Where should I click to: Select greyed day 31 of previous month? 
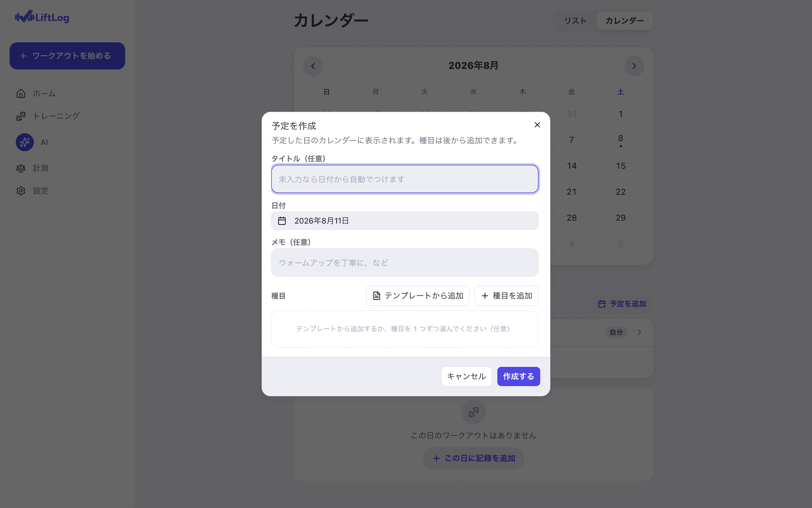572,114
